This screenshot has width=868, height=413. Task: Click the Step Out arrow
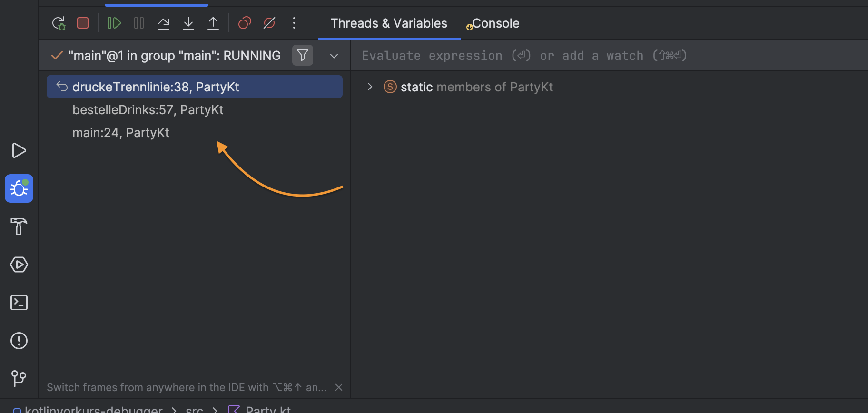click(x=213, y=23)
